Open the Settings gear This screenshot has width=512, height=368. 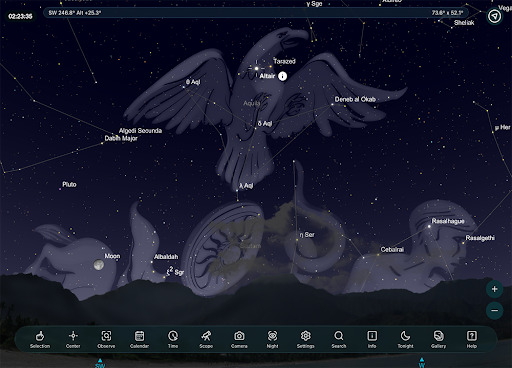pos(306,339)
